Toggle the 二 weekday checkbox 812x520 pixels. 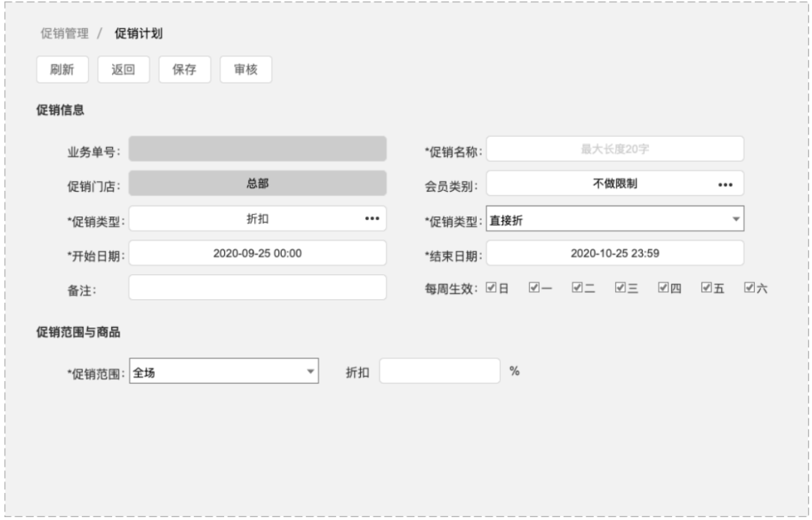point(577,288)
